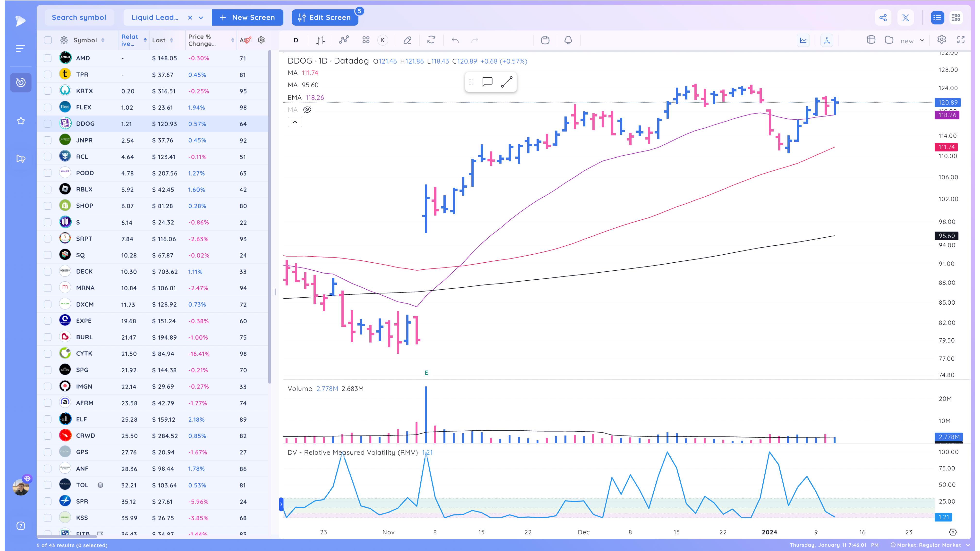Click the line chart panel icon

(x=803, y=40)
